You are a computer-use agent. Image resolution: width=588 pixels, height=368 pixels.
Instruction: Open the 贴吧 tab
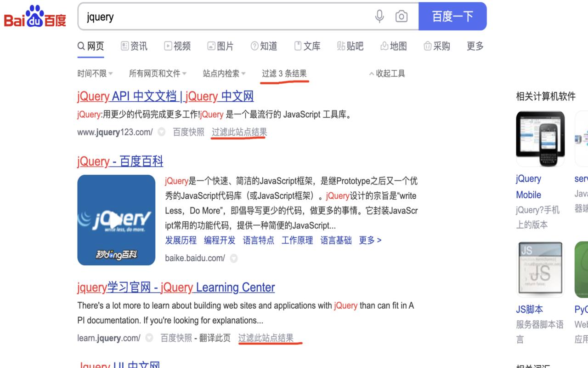pyautogui.click(x=350, y=46)
